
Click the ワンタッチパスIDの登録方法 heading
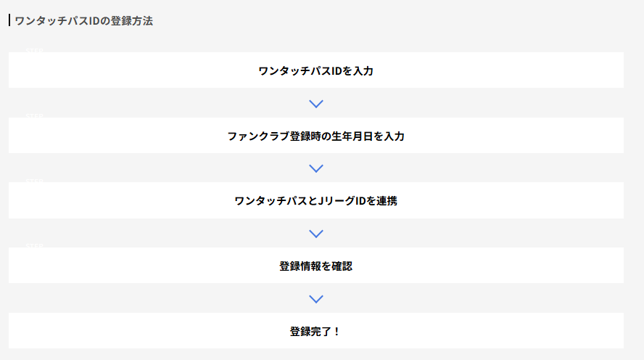(x=83, y=21)
